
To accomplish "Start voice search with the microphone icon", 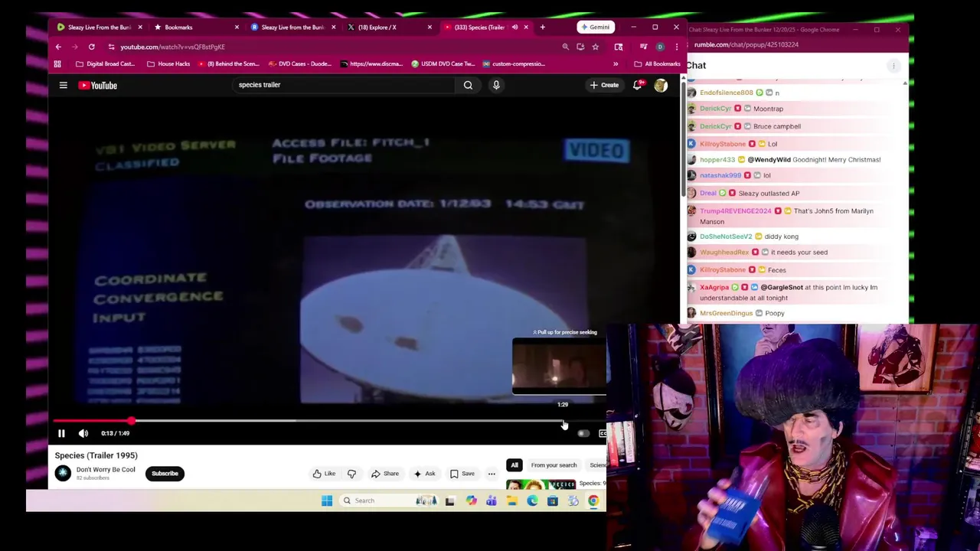I will [496, 85].
